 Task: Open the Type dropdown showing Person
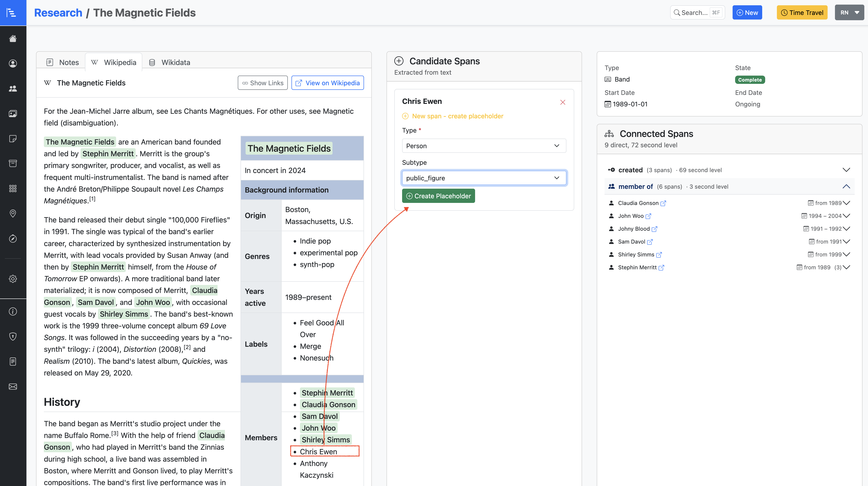click(x=484, y=146)
